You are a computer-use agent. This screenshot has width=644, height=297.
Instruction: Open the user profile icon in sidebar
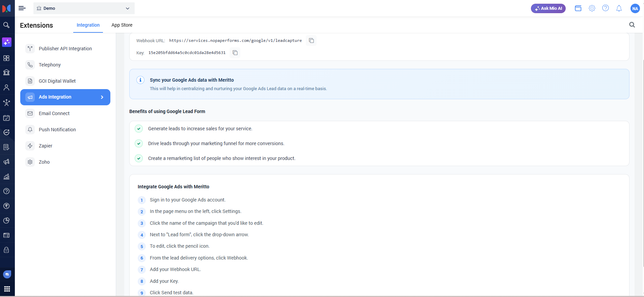[6, 87]
